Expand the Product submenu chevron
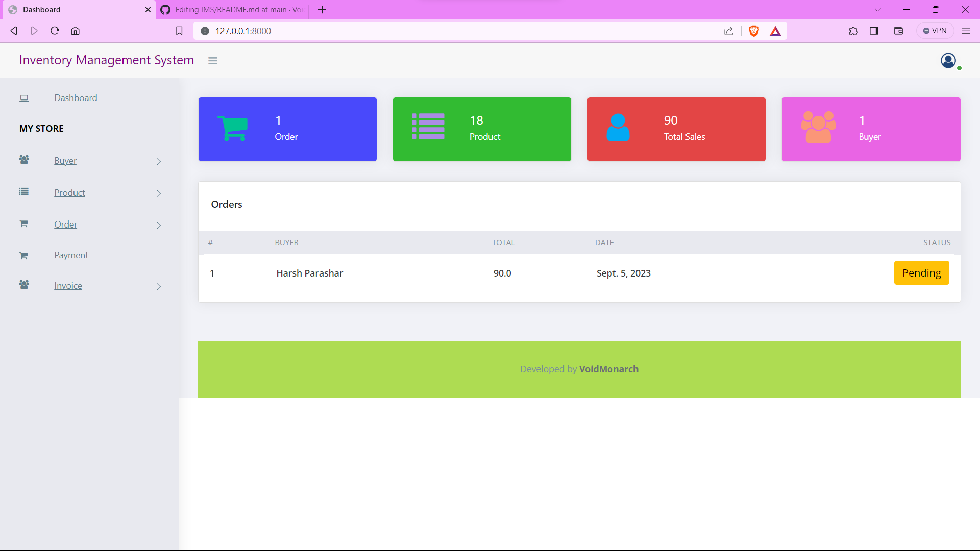The height and width of the screenshot is (551, 980). click(x=159, y=193)
